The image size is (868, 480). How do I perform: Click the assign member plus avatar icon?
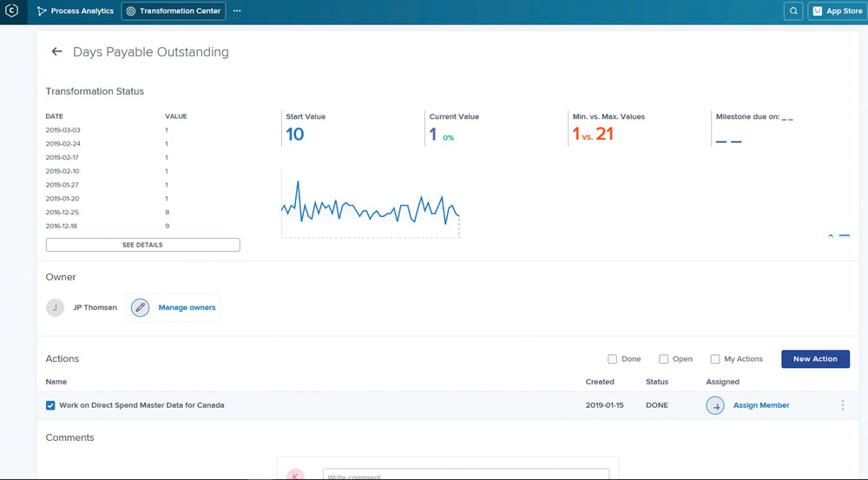tap(715, 405)
